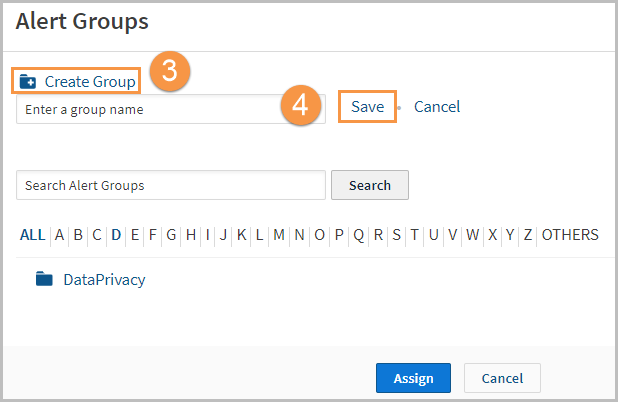Filter alert groups by letter W
618x402 pixels.
pyautogui.click(x=472, y=235)
